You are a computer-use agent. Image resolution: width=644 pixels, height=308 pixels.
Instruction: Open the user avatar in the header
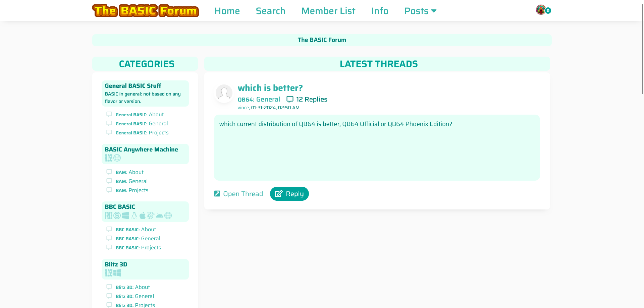click(541, 10)
